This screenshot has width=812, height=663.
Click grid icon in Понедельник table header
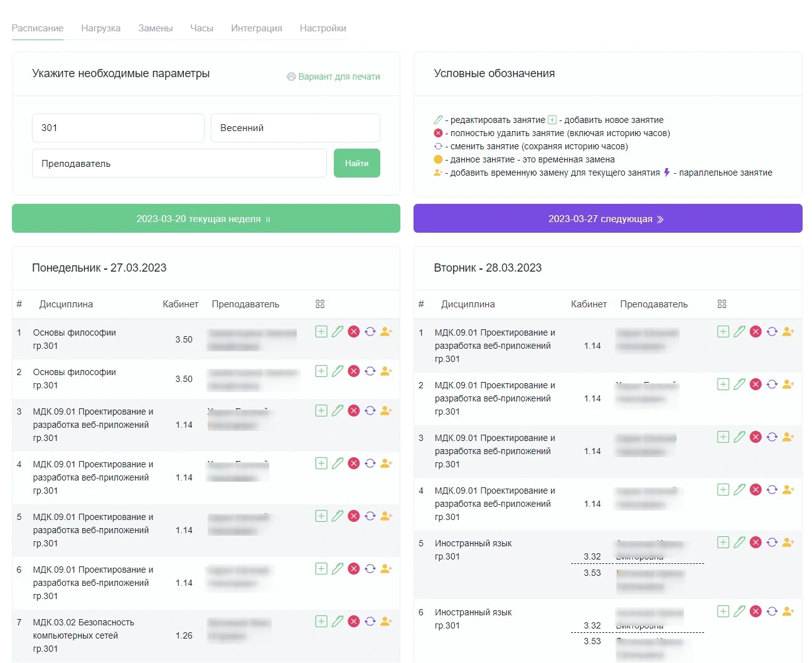point(320,304)
